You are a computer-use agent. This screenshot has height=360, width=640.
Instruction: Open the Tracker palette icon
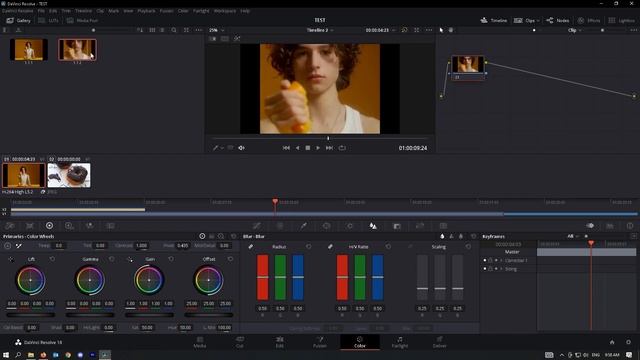click(x=350, y=226)
